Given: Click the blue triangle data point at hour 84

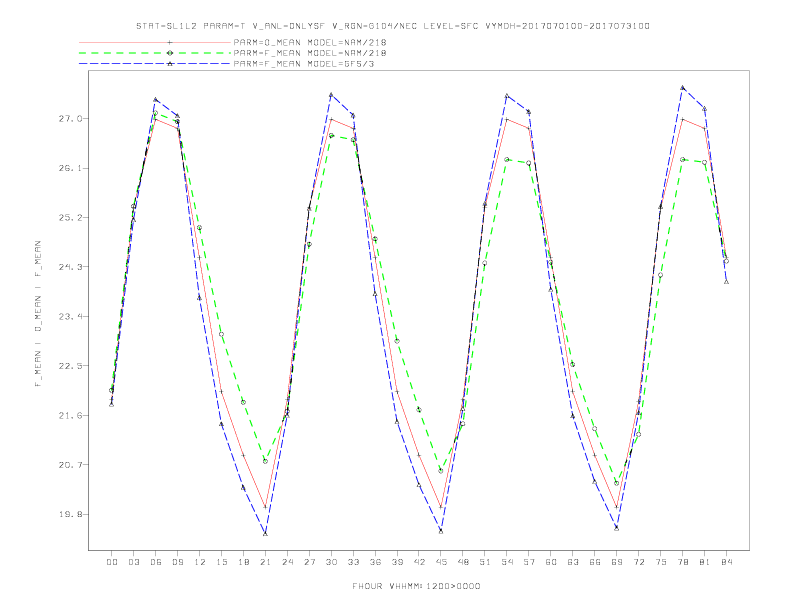Looking at the screenshot, I should [x=726, y=282].
